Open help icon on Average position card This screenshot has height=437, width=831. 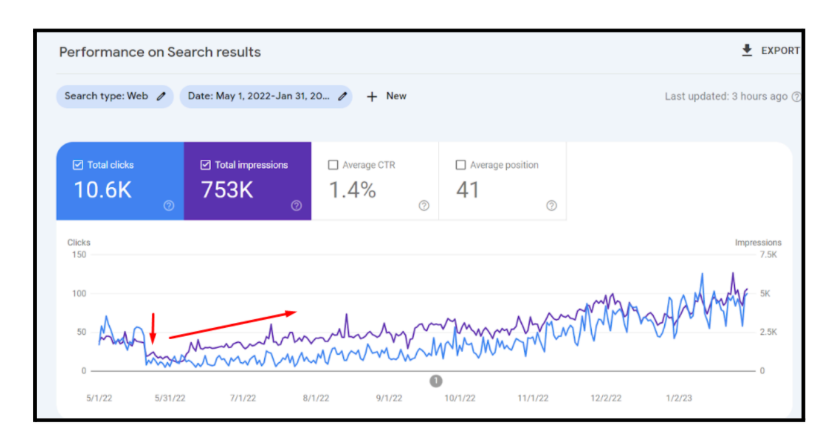pos(552,206)
